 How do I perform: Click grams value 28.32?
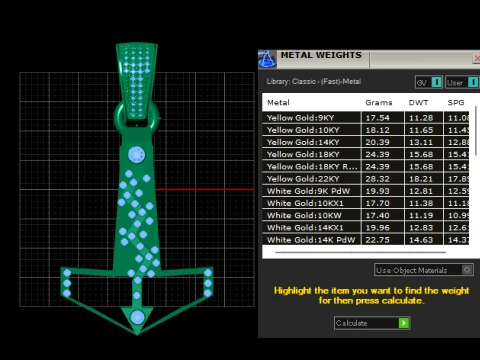(x=377, y=179)
